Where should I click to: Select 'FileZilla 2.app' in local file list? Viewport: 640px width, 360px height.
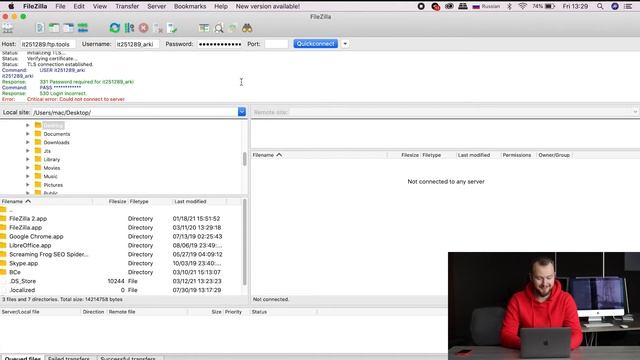pos(122,219)
